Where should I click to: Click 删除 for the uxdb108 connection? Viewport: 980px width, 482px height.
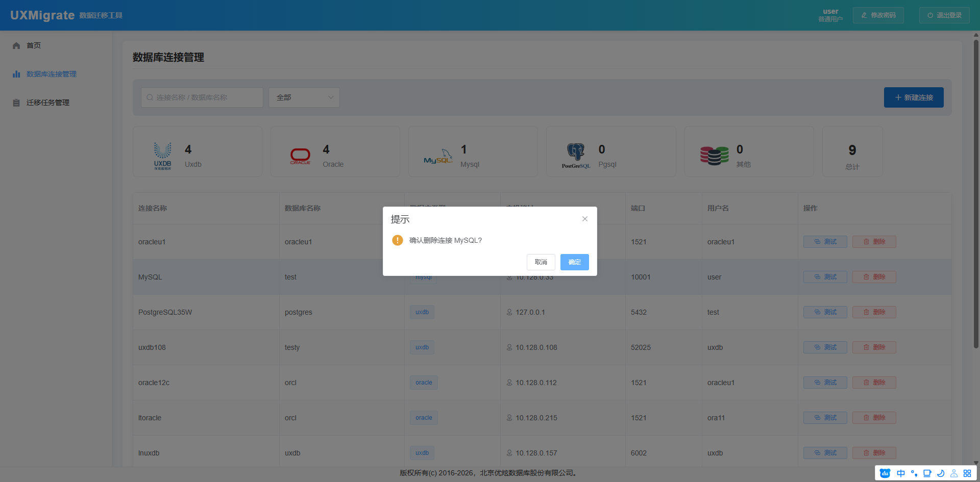[874, 347]
